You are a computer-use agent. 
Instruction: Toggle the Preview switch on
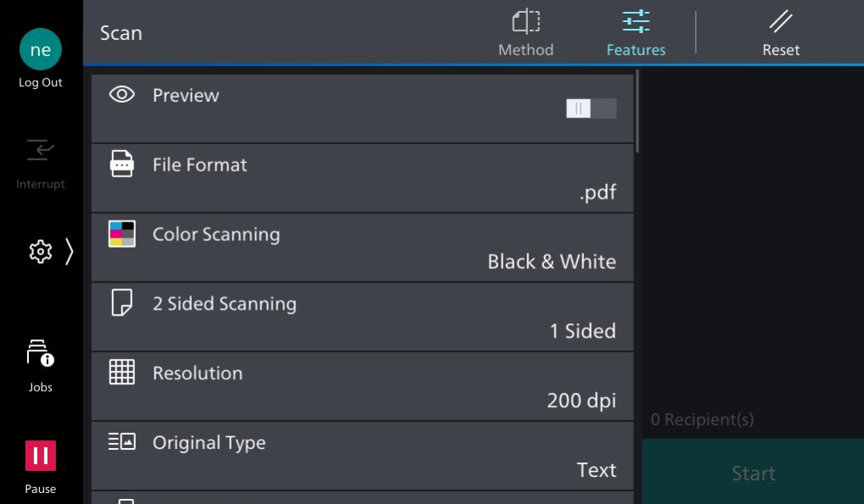(591, 109)
